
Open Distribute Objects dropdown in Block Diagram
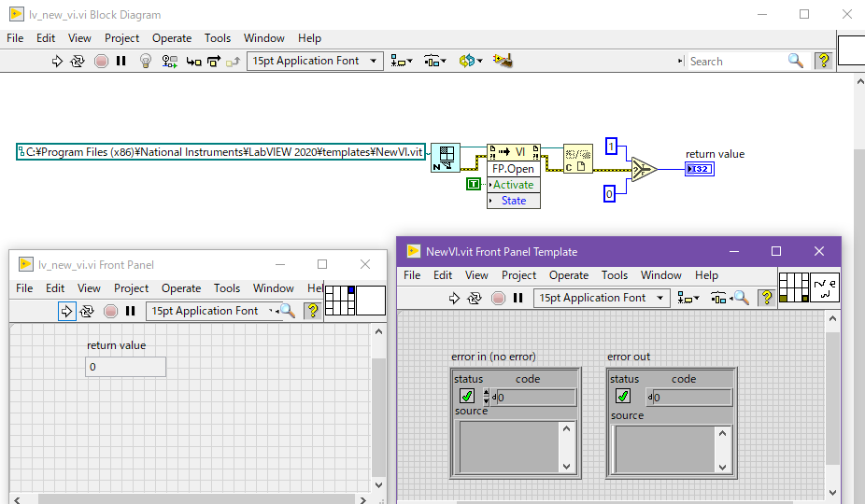[x=435, y=62]
